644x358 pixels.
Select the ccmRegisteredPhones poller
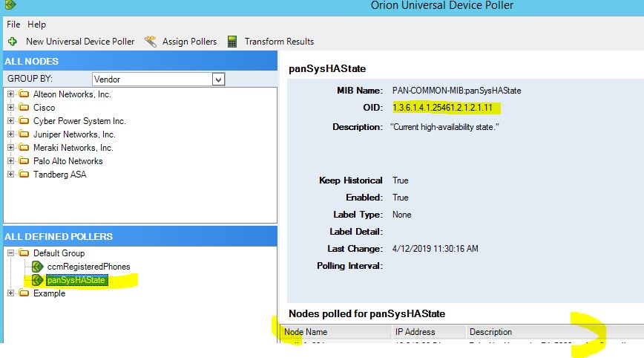pos(89,267)
